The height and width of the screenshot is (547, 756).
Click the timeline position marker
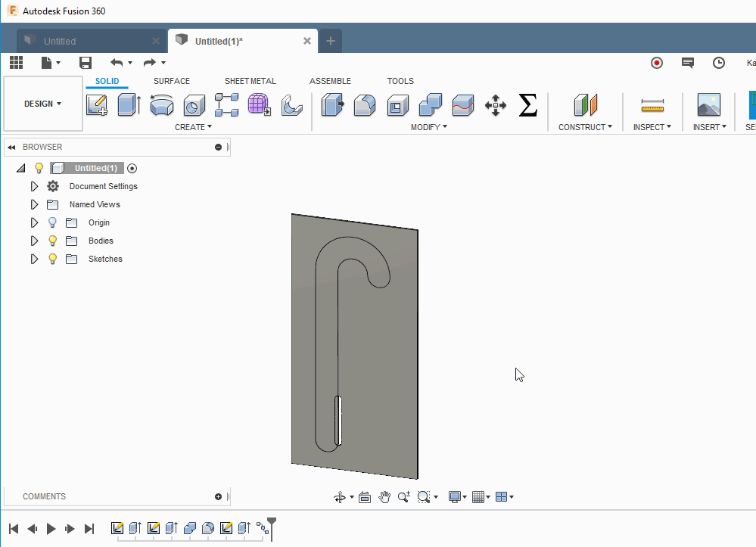(x=272, y=528)
